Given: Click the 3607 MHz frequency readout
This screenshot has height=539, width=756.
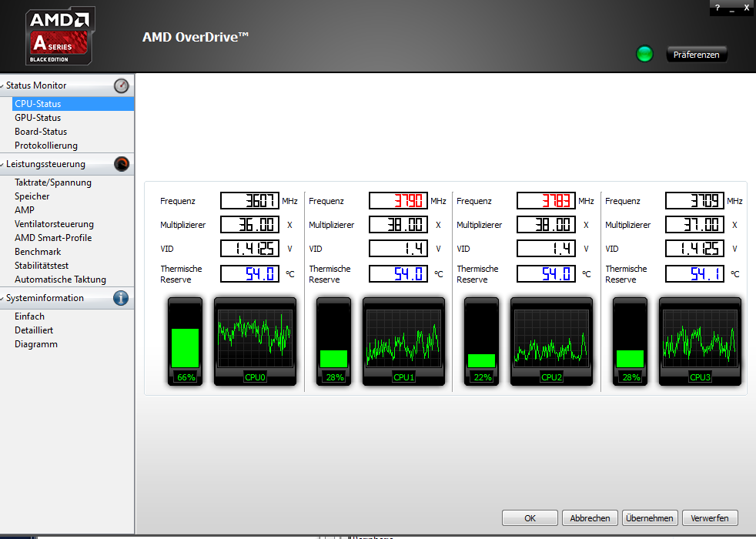Looking at the screenshot, I should (x=249, y=200).
